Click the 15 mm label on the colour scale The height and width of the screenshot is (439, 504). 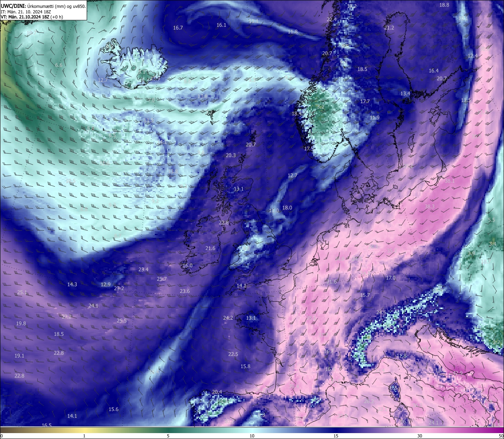pyautogui.click(x=336, y=436)
